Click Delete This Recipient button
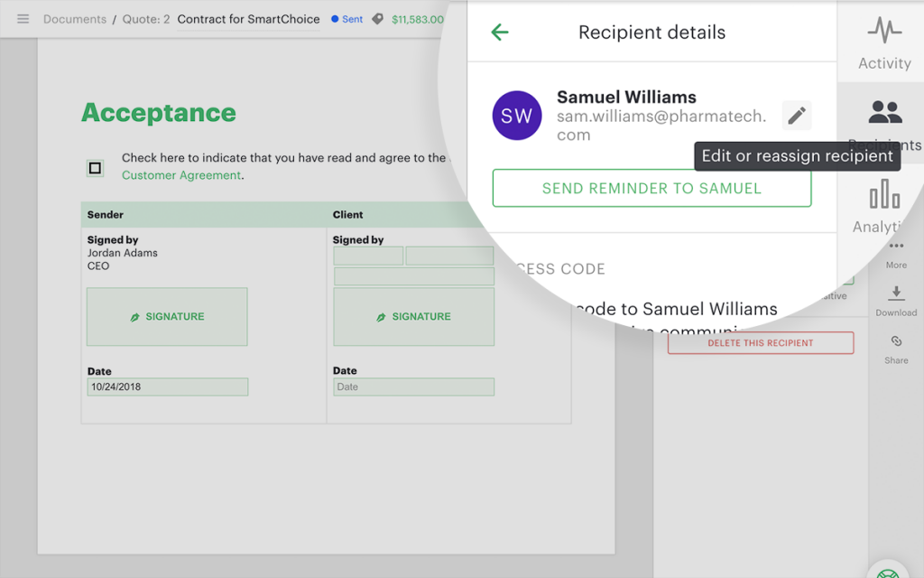 point(760,343)
